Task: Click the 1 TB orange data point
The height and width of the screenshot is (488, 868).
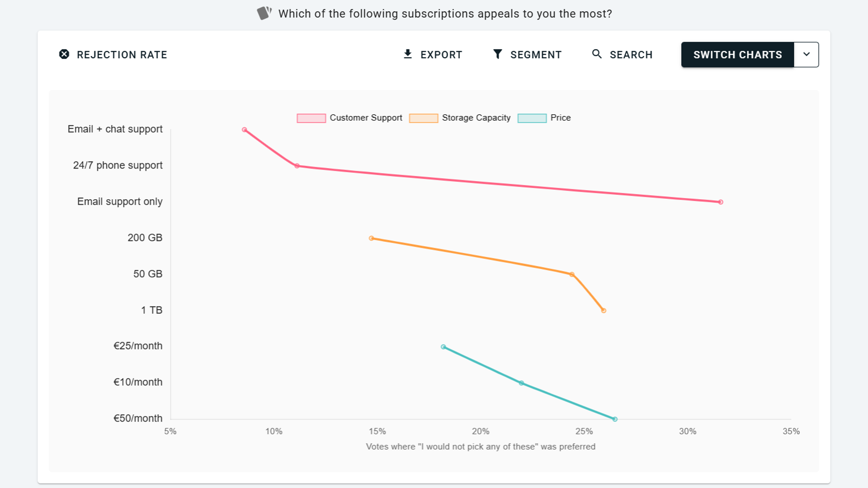Action: [604, 310]
